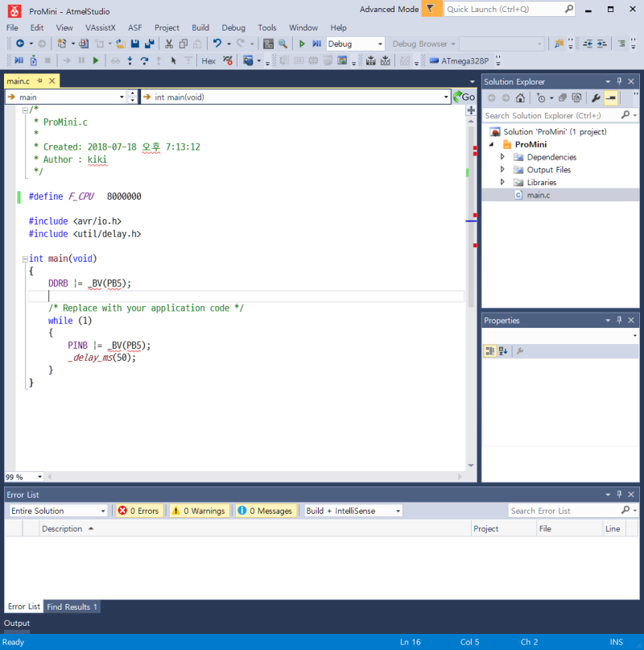The width and height of the screenshot is (644, 650).
Task: Click the Go button in navigation bar
Action: click(x=464, y=97)
